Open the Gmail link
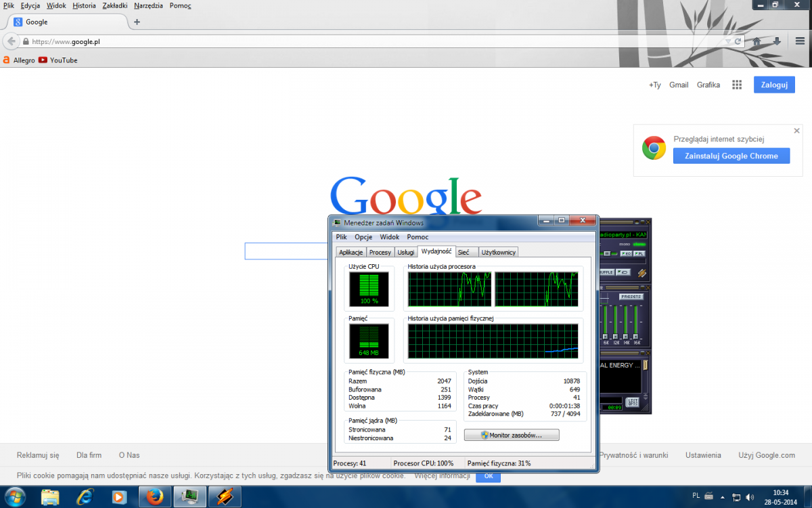812x508 pixels. (679, 85)
